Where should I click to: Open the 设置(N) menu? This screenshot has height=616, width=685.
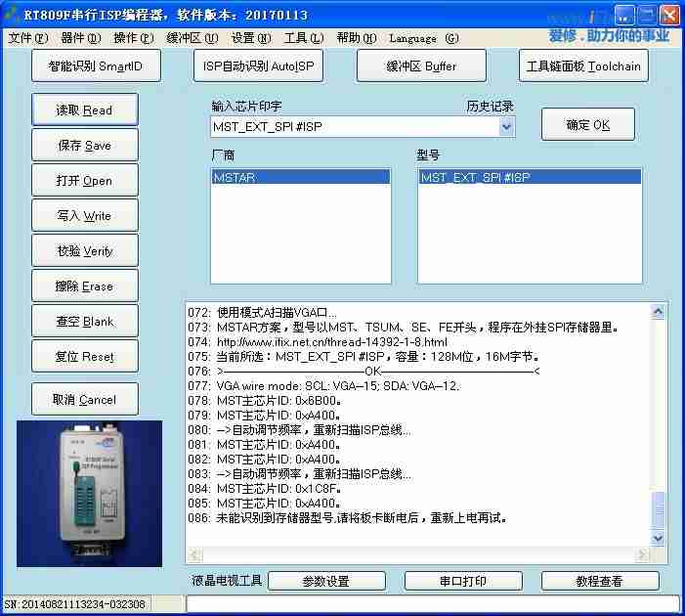[x=251, y=38]
